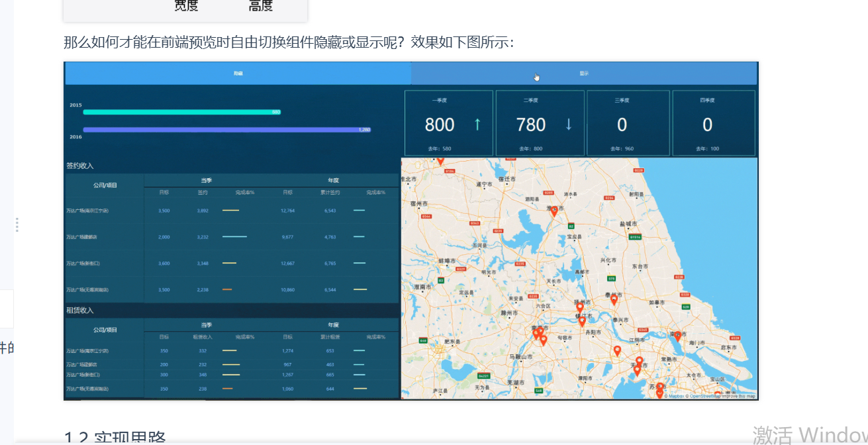Click the 1.2 实现思路 heading
The width and height of the screenshot is (868, 445).
(x=115, y=437)
